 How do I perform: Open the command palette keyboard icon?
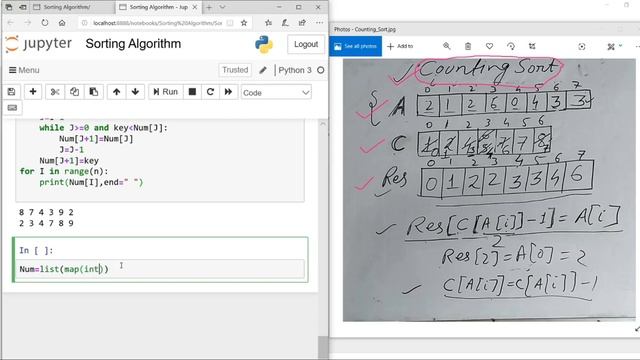pos(12,108)
